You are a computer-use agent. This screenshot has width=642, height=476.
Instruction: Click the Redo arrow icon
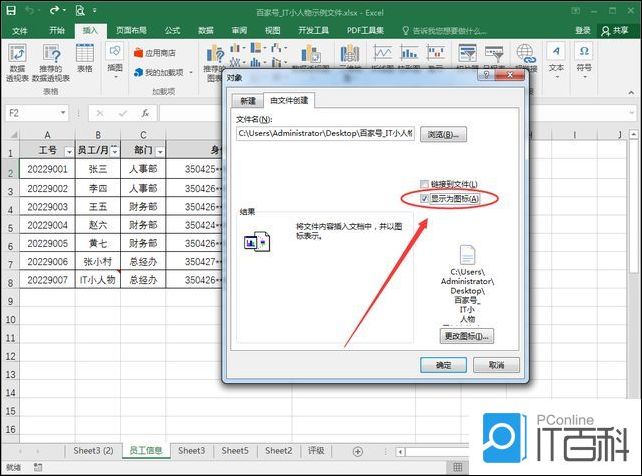point(54,10)
